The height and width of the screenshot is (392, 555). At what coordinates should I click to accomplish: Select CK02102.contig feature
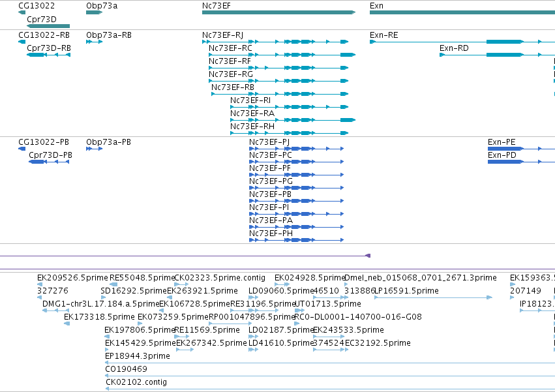click(x=136, y=382)
